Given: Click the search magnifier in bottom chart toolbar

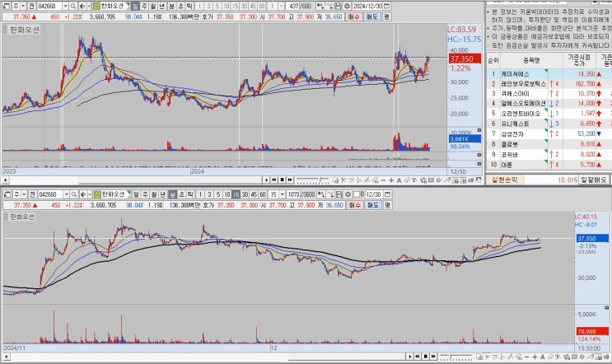Looking at the screenshot, I should [x=74, y=194].
